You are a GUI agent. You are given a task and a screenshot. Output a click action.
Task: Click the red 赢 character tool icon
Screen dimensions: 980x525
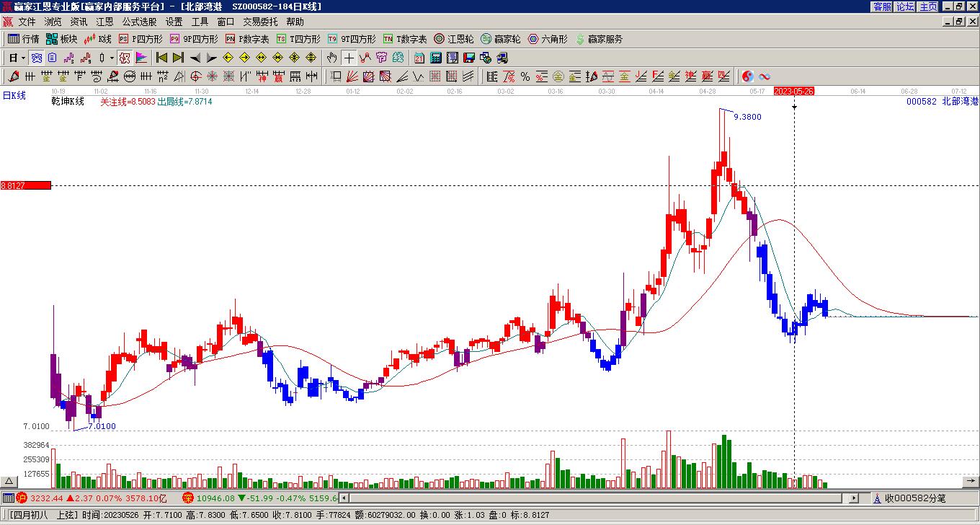(278, 76)
